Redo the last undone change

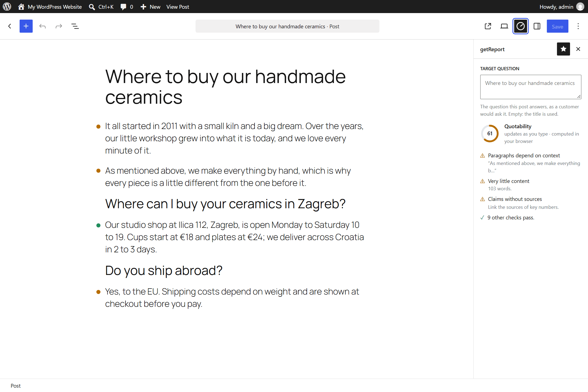pyautogui.click(x=59, y=26)
